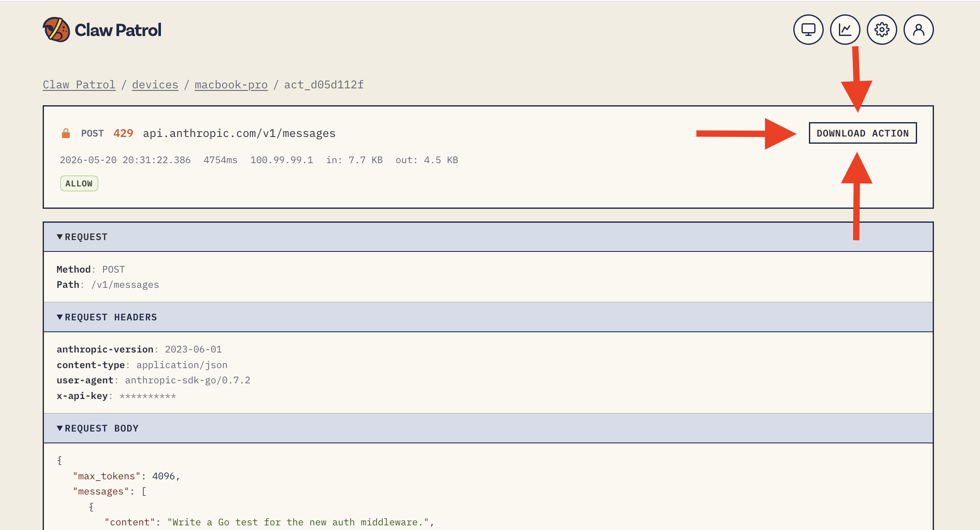The height and width of the screenshot is (530, 980).
Task: Click the Method: POST row
Action: pos(91,270)
